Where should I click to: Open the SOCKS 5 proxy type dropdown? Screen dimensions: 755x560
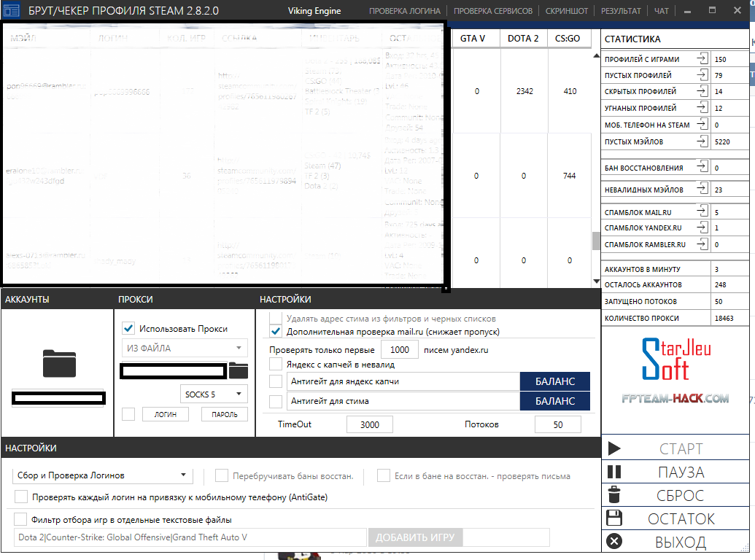tap(214, 394)
